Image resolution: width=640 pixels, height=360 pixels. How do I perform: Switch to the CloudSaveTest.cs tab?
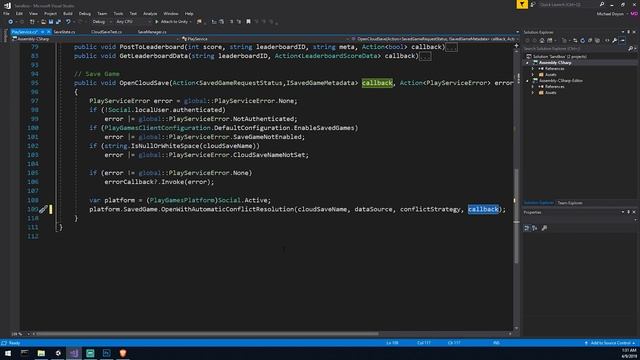(107, 32)
